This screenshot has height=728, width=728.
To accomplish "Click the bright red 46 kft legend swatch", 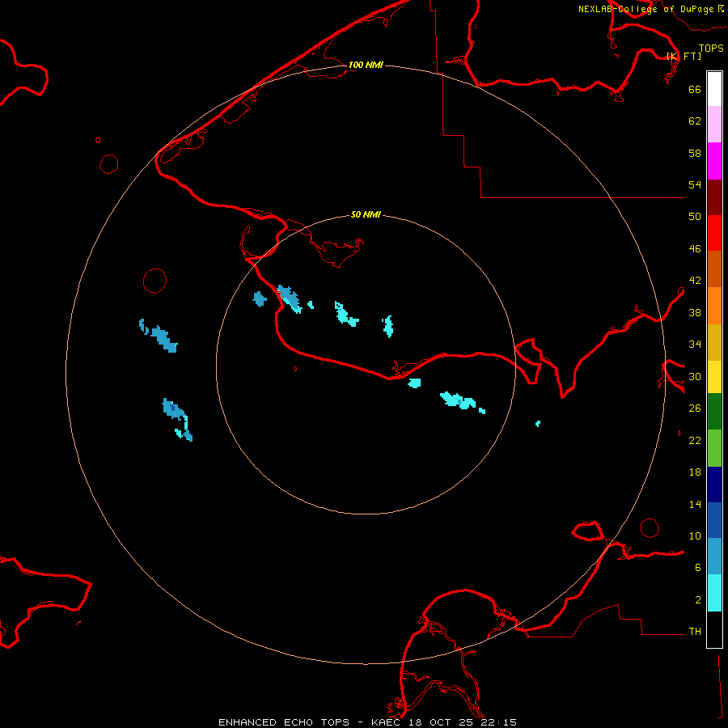I will 714,233.
